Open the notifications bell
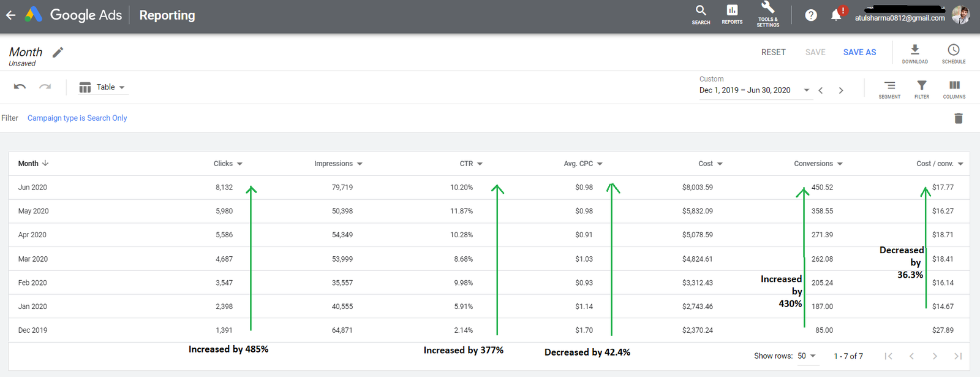This screenshot has height=377, width=980. [x=836, y=15]
